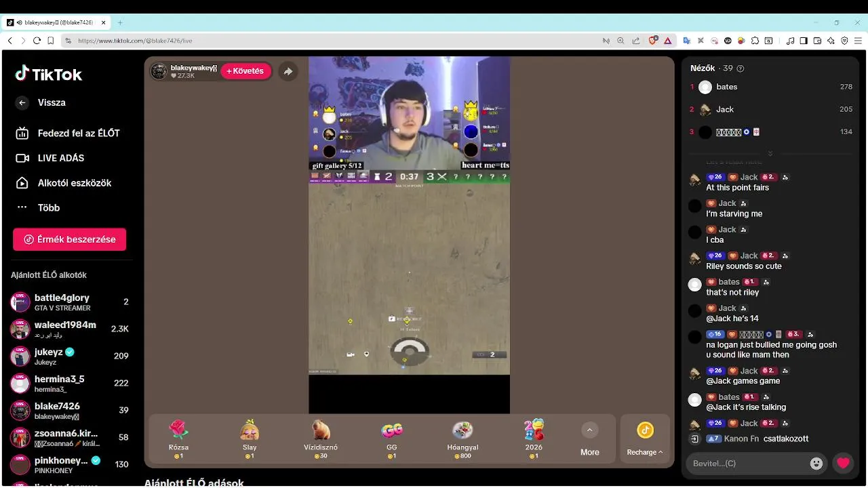The width and height of the screenshot is (868, 488).
Task: Go back with the Vissza arrow
Action: coord(22,102)
